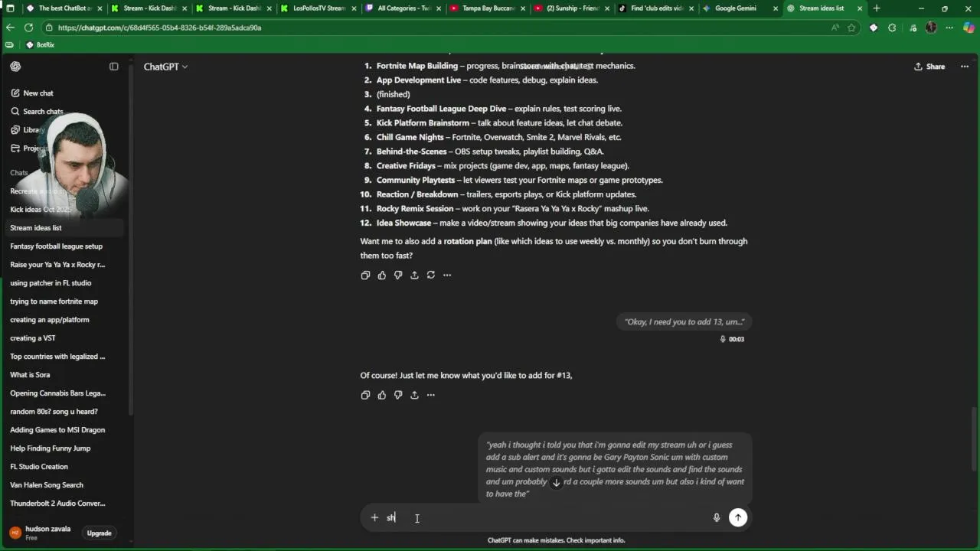Open the three-dot conversation options menu

coord(964,67)
